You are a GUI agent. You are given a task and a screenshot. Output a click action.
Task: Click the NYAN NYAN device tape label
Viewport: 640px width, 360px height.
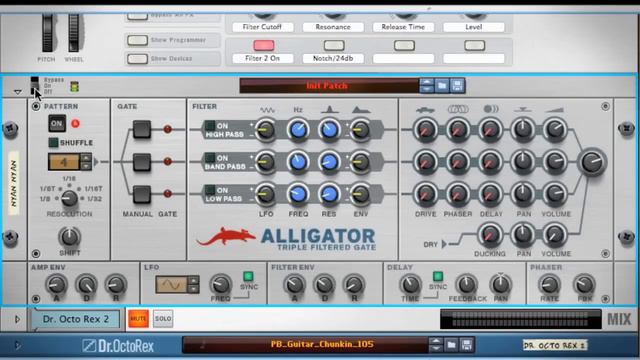tap(13, 183)
